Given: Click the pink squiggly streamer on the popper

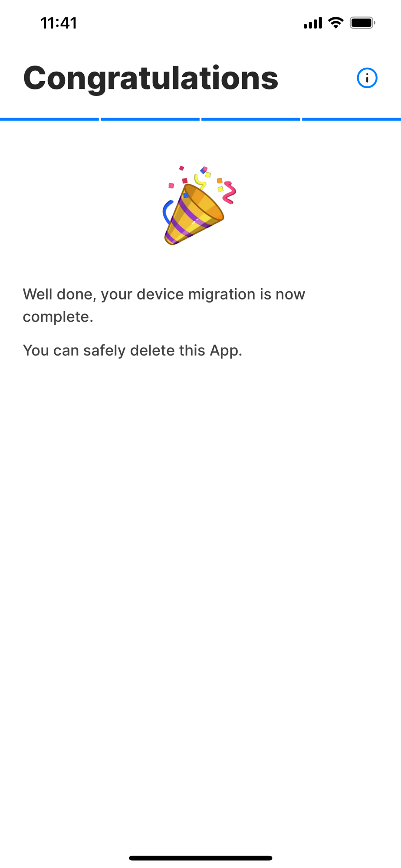Looking at the screenshot, I should tap(229, 193).
